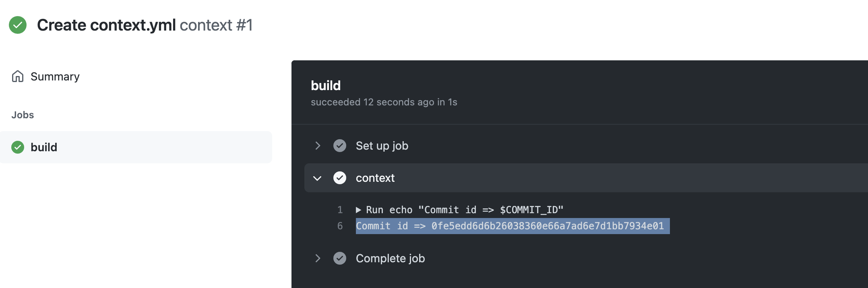The image size is (868, 288).
Task: Collapse the context step chevron
Action: tap(318, 178)
